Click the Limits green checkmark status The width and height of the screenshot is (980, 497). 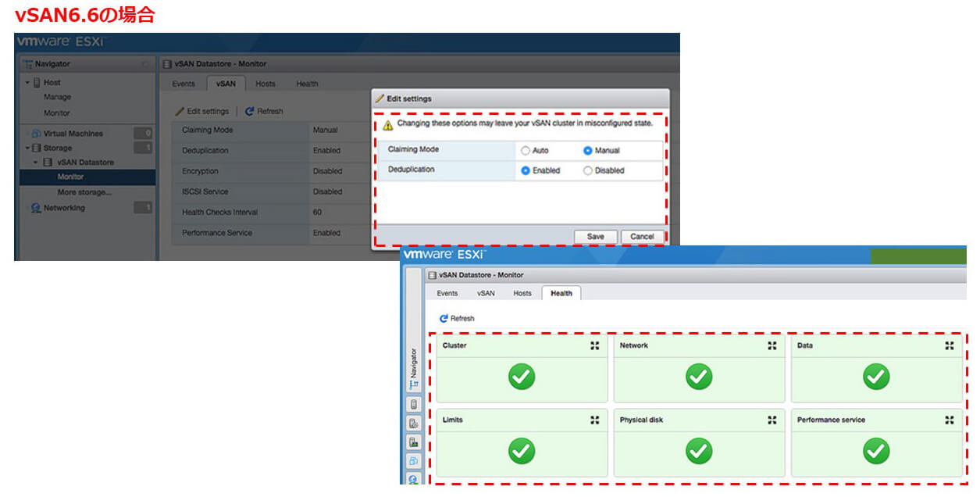522,450
